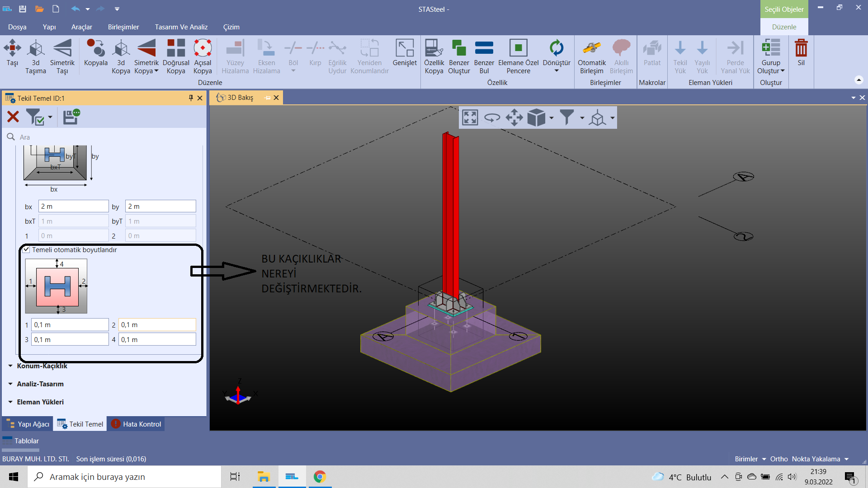Select the Simetrik Taşı mirror-move tool
This screenshot has height=488, width=868.
coord(62,48)
